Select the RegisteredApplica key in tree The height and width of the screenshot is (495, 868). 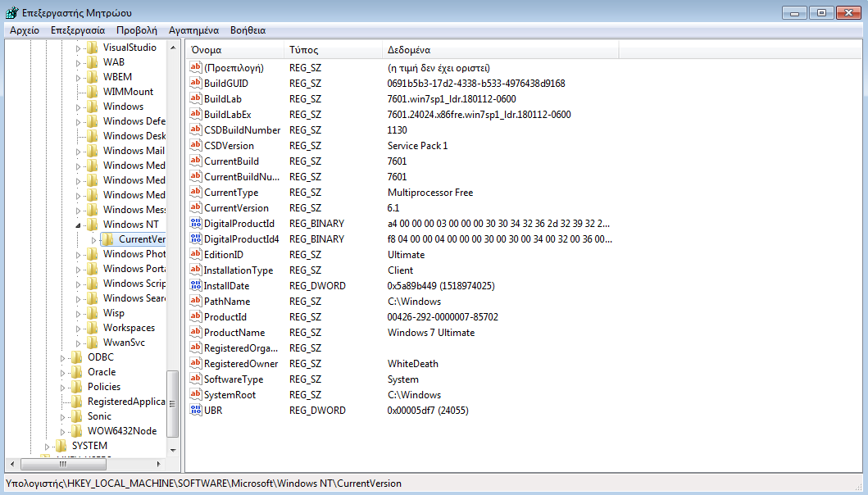tap(126, 402)
